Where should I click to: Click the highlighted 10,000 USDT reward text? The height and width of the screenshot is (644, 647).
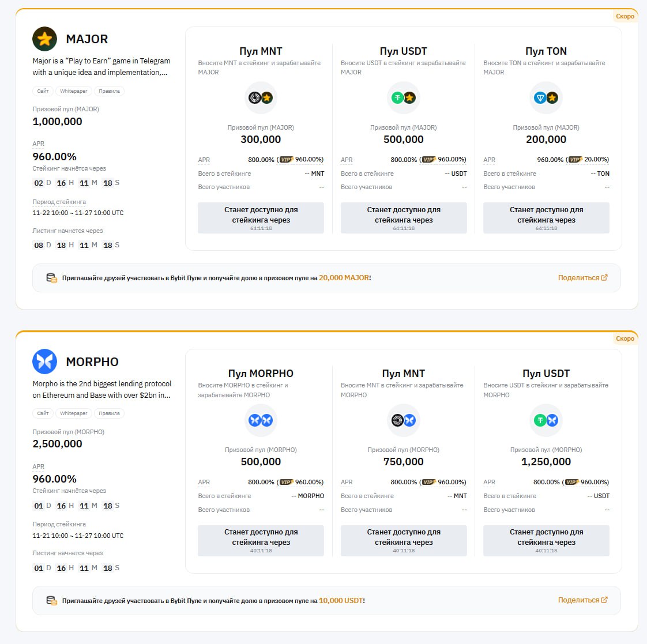coord(341,600)
